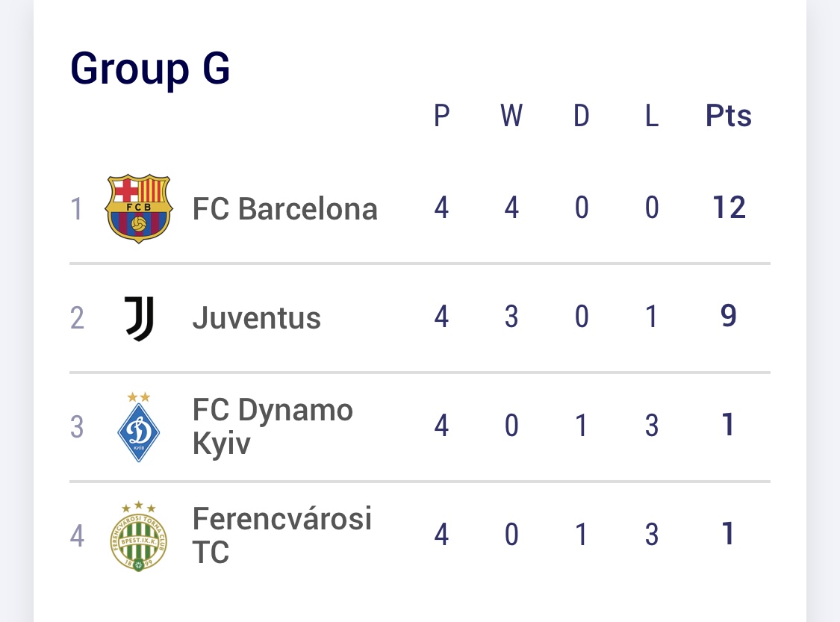840x622 pixels.
Task: Select FC Dynamo Kyiv team name
Action: (272, 426)
